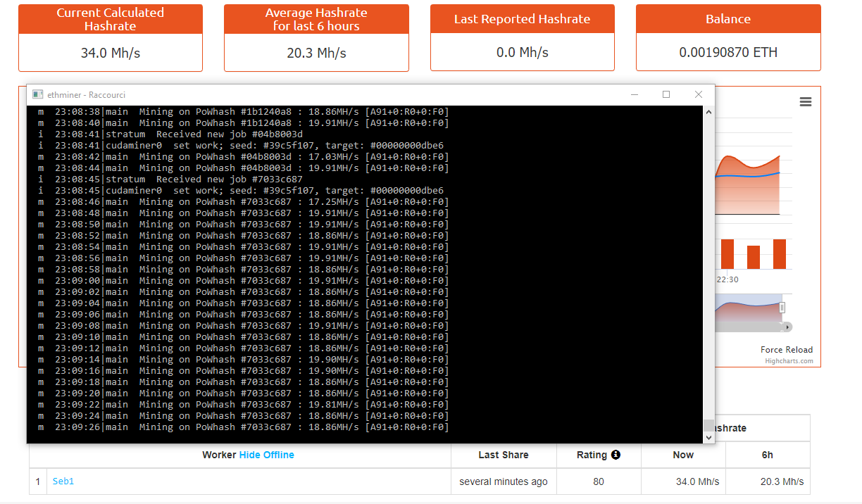The width and height of the screenshot is (862, 504).
Task: Click the info icon beside Rating header
Action: tap(616, 455)
